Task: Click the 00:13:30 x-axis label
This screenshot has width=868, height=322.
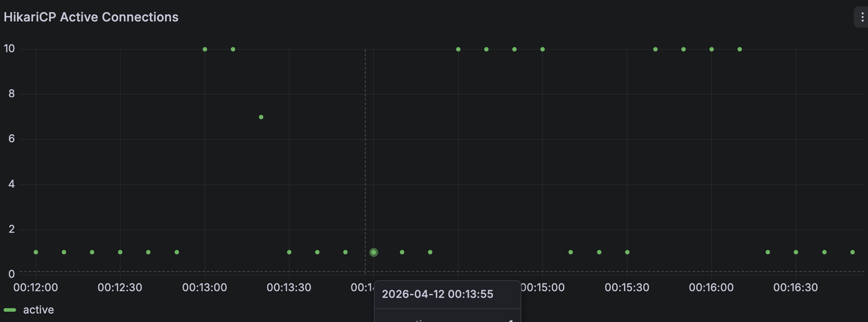Action: point(289,287)
